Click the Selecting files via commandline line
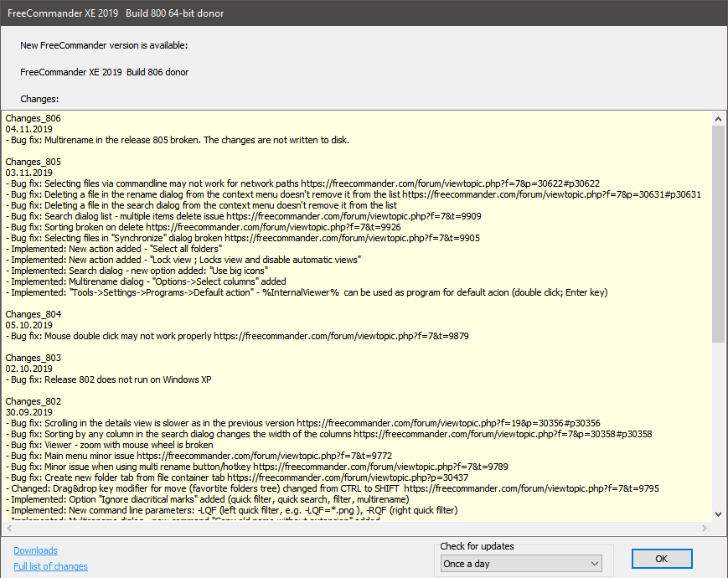 [302, 183]
